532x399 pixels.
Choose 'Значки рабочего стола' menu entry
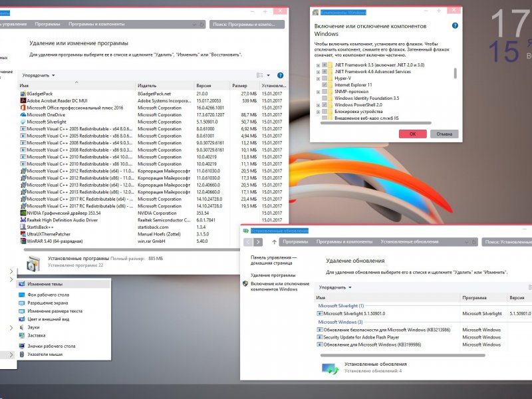click(x=63, y=346)
